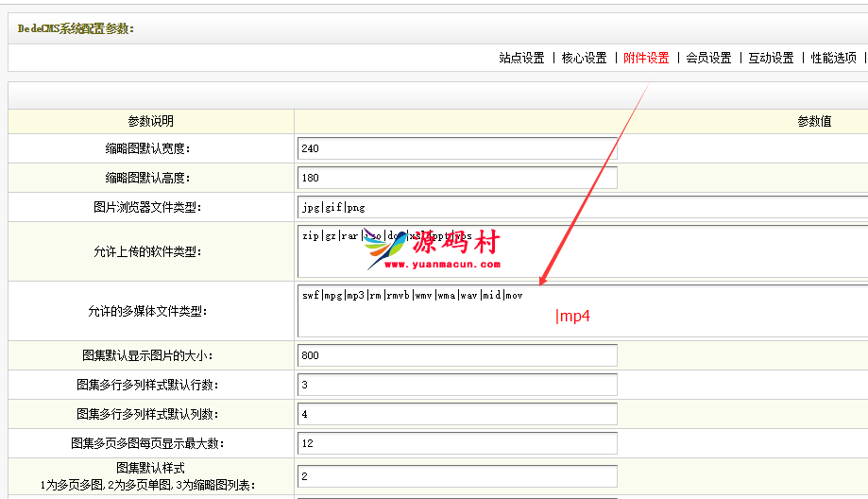The height and width of the screenshot is (499, 868).
Task: Open the 互动设置 tab
Action: (x=771, y=58)
